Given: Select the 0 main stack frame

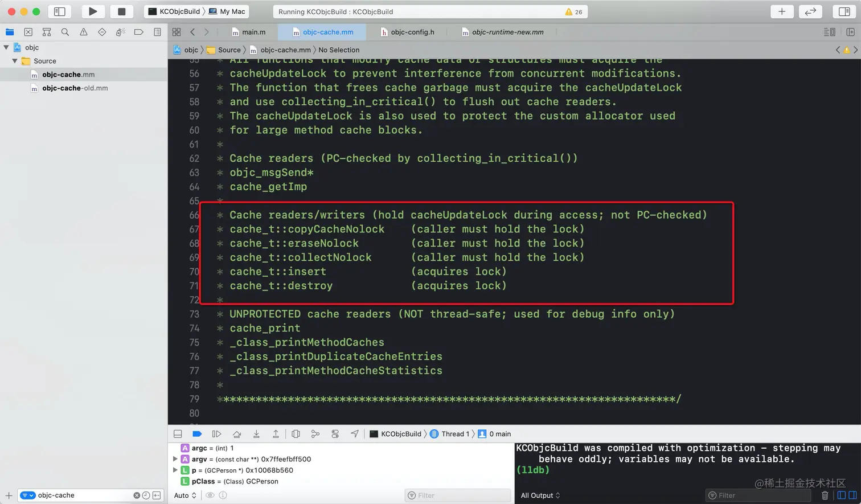Looking at the screenshot, I should 494,434.
